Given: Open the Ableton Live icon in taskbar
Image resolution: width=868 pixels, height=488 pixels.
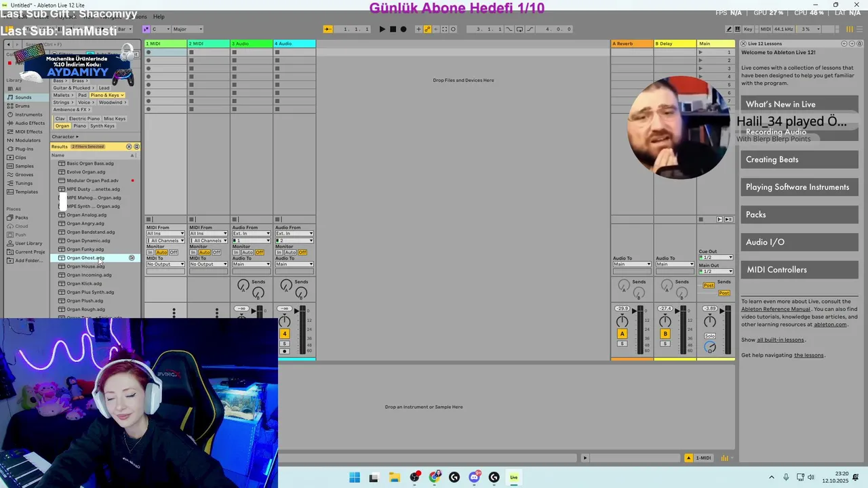Looking at the screenshot, I should [x=514, y=477].
